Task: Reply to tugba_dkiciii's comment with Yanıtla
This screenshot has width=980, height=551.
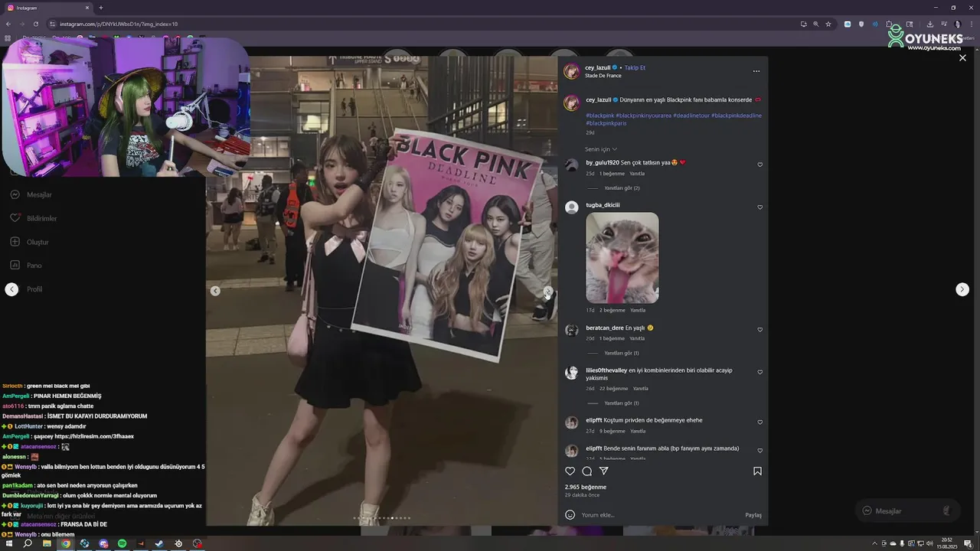Action: 638,310
